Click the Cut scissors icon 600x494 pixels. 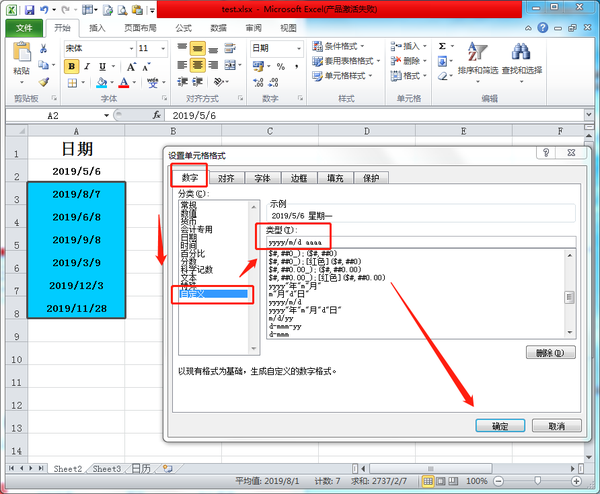tap(43, 49)
